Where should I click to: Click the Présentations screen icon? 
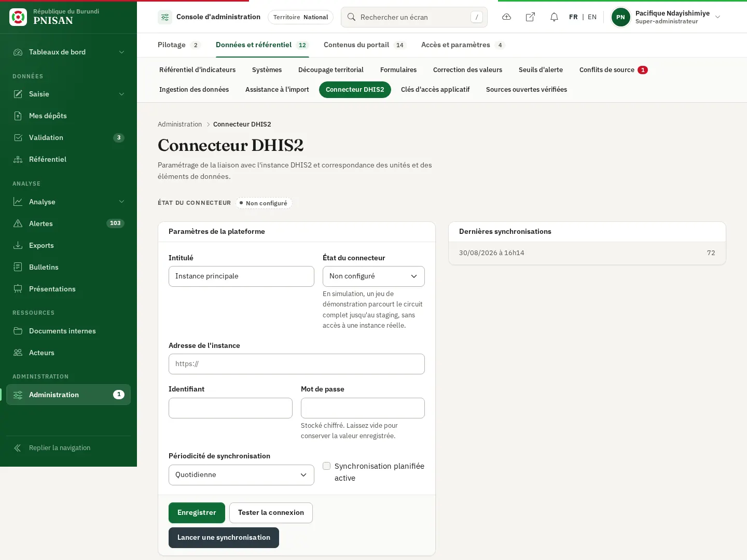click(18, 289)
